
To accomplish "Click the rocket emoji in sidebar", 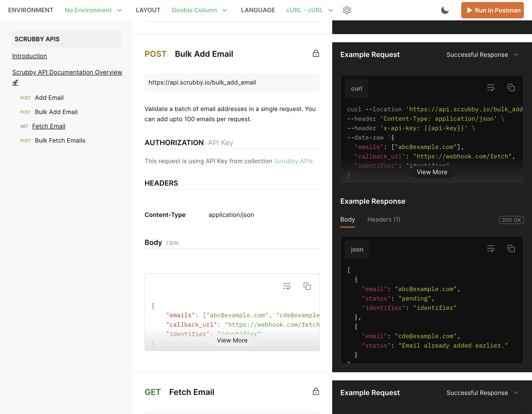I will coord(15,82).
